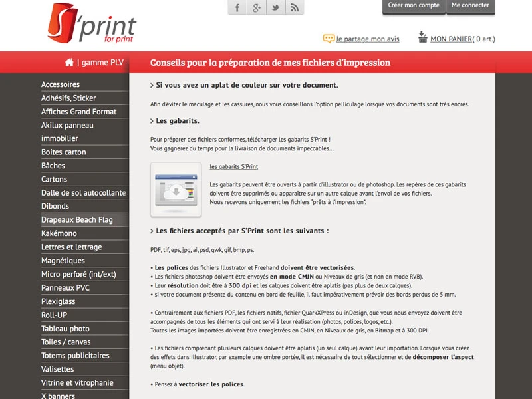Click the aplat de couleur section chevron

[x=152, y=86]
